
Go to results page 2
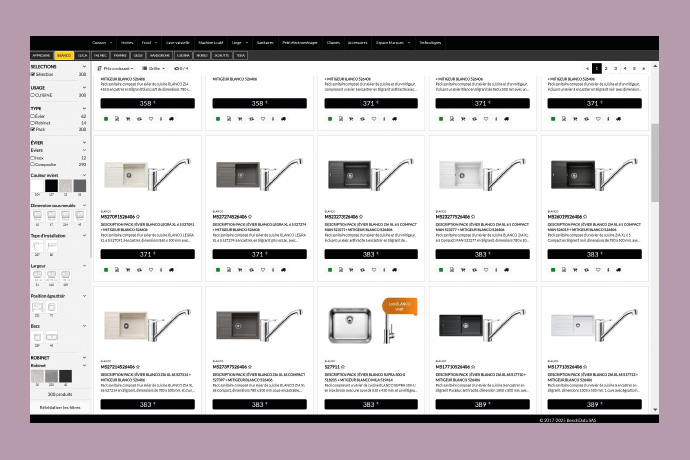point(606,69)
